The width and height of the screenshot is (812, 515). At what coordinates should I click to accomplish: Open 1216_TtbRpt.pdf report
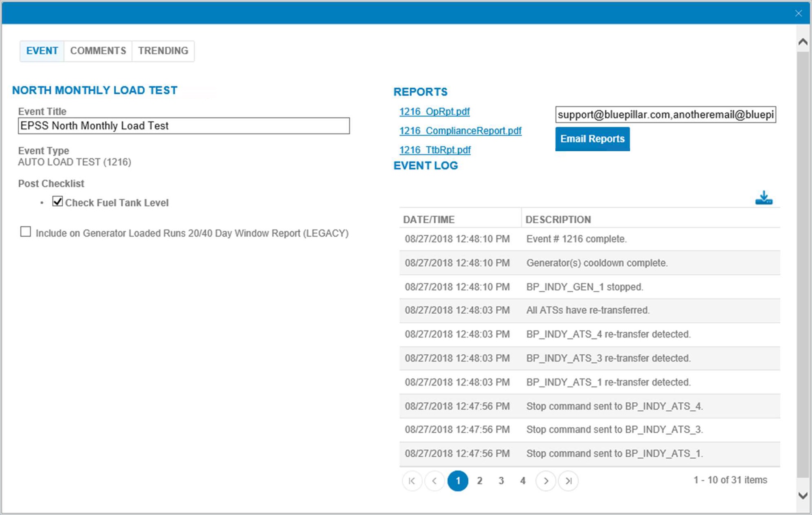[x=435, y=150]
